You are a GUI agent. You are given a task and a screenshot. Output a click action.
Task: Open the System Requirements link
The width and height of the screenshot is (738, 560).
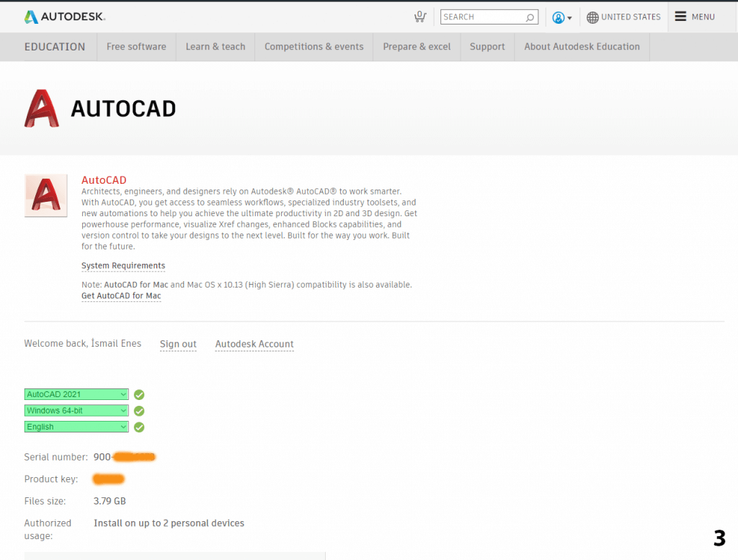123,265
